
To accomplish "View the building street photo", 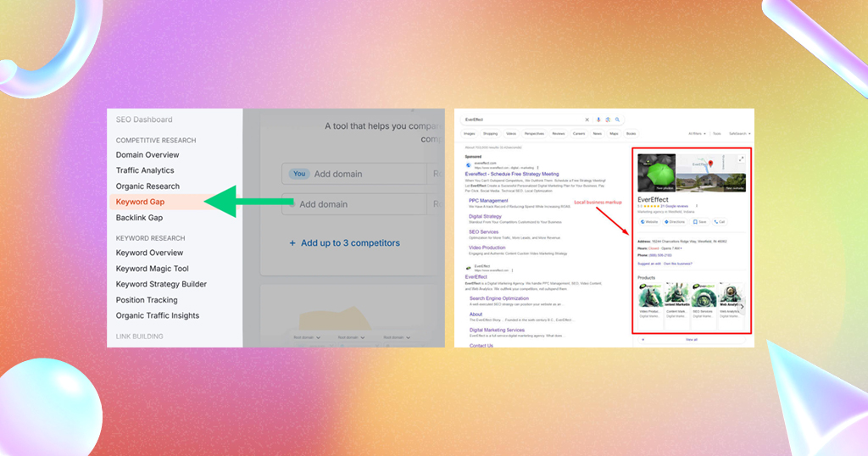I will pos(711,182).
